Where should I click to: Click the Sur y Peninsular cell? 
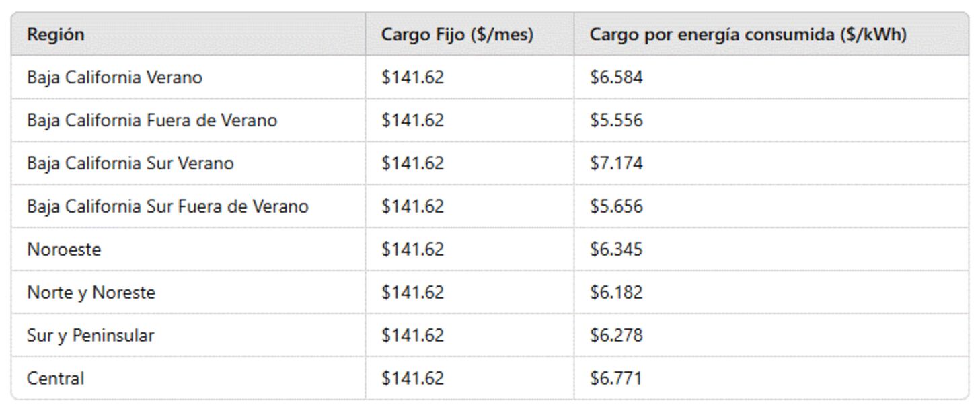click(x=90, y=335)
